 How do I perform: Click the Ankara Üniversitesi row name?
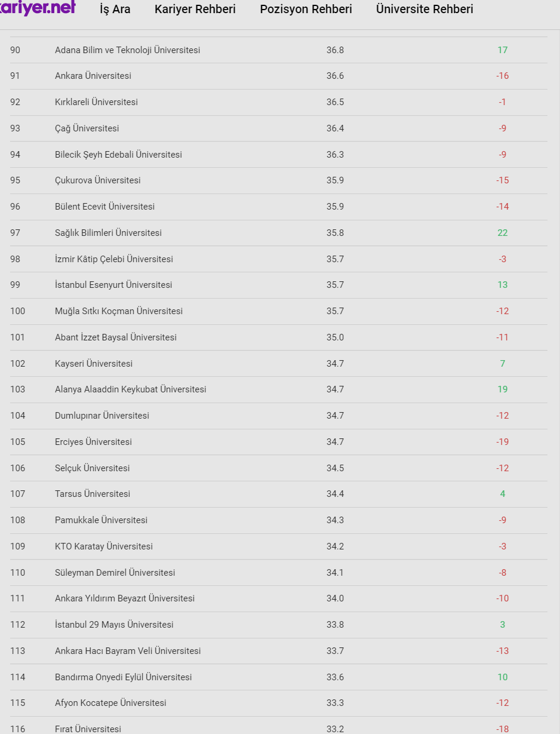(x=93, y=76)
